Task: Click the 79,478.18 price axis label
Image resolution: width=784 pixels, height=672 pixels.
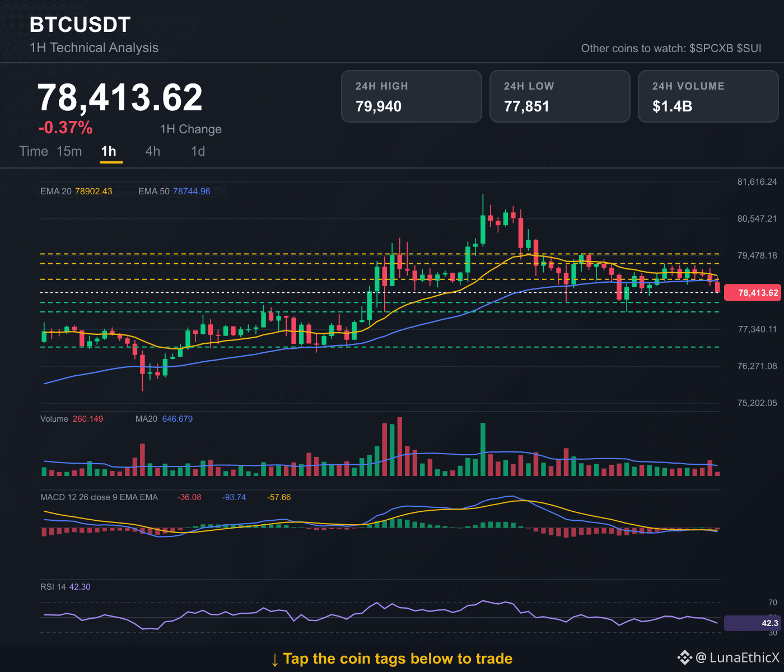Action: click(x=757, y=255)
